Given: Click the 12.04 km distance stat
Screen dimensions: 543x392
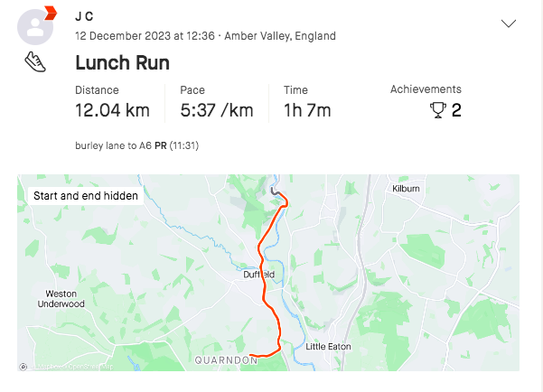Looking at the screenshot, I should pyautogui.click(x=112, y=110).
